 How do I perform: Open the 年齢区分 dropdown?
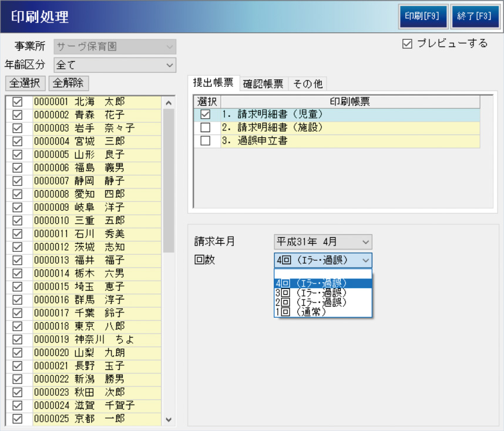point(170,65)
